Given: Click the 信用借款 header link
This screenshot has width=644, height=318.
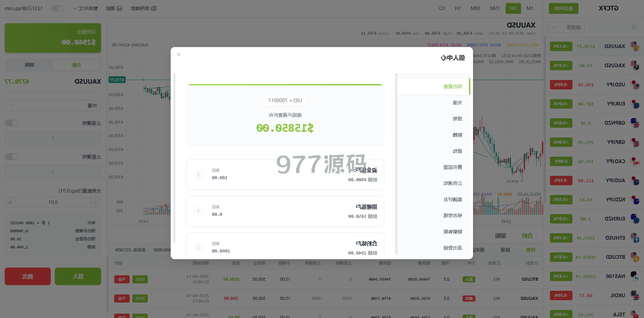Looking at the screenshot, I should coord(143,8).
